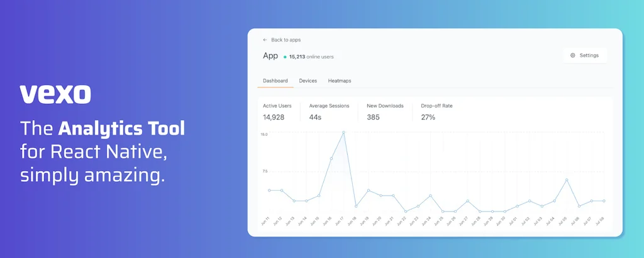Click the green online status dot
The width and height of the screenshot is (644, 258).
(285, 57)
